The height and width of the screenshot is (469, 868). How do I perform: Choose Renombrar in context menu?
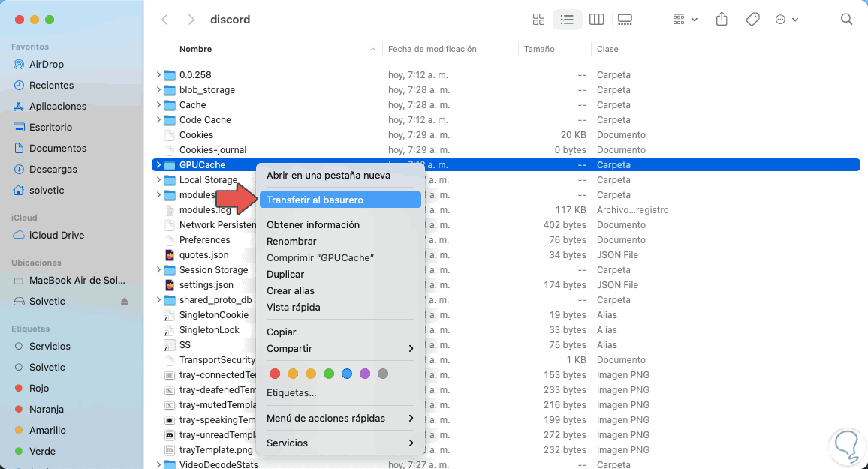(x=340, y=241)
